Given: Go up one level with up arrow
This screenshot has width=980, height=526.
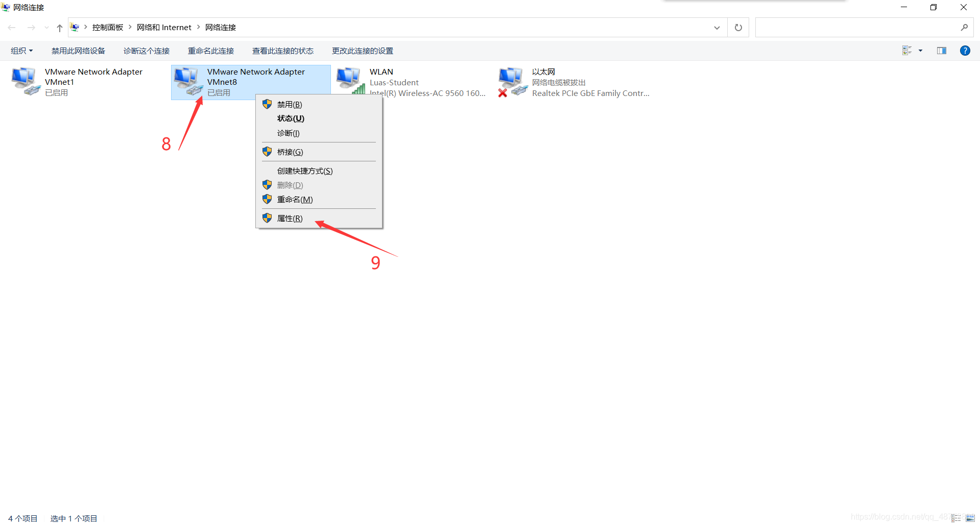Looking at the screenshot, I should click(60, 28).
